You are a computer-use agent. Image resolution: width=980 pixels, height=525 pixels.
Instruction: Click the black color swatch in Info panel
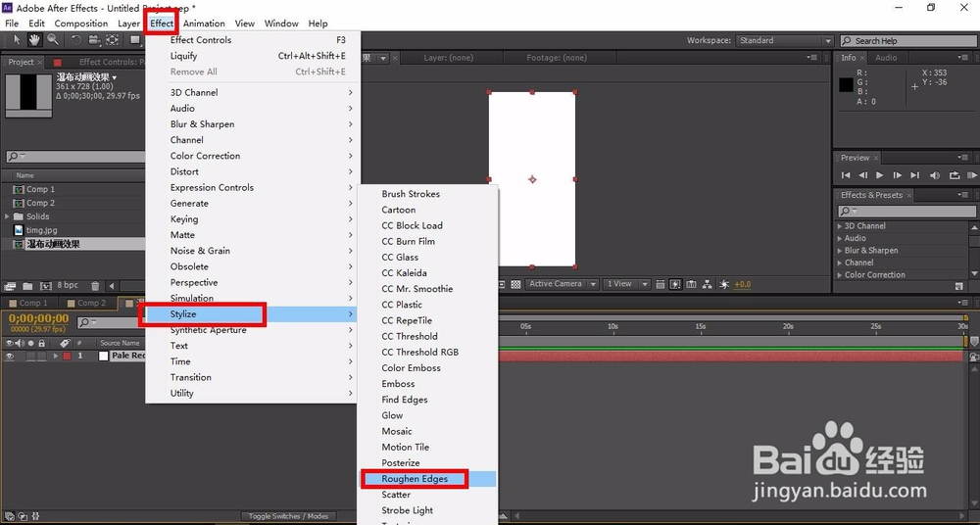pyautogui.click(x=846, y=85)
